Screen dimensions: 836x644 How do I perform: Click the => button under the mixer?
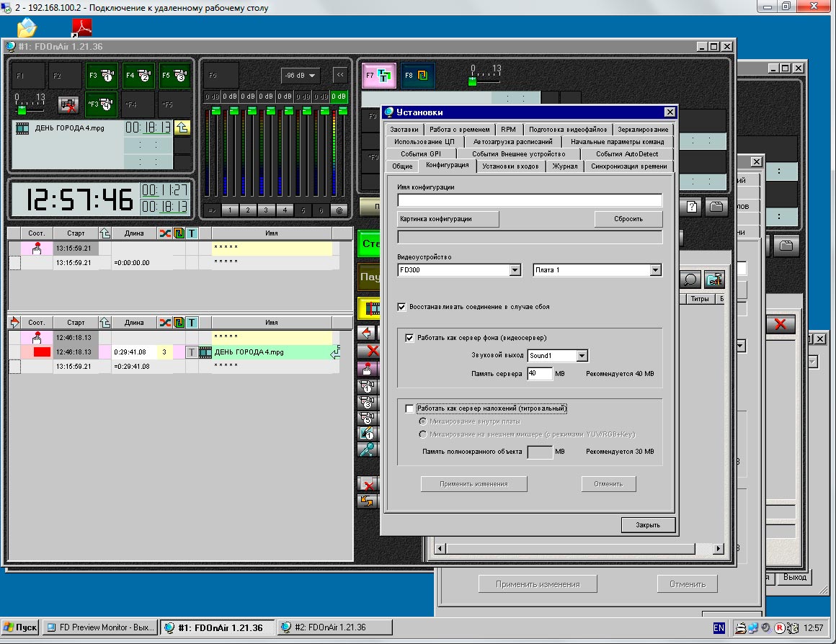click(x=212, y=210)
